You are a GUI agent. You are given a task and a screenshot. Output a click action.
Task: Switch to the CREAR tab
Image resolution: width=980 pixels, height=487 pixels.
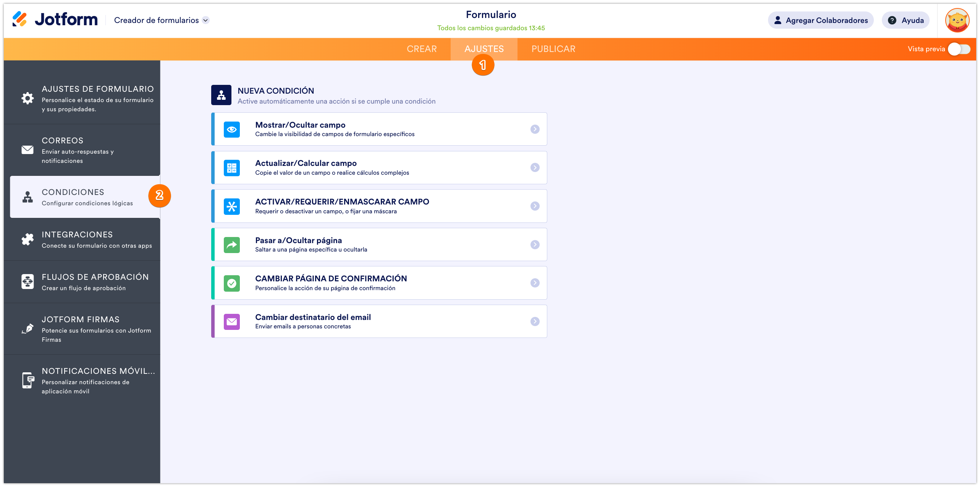[x=422, y=49]
